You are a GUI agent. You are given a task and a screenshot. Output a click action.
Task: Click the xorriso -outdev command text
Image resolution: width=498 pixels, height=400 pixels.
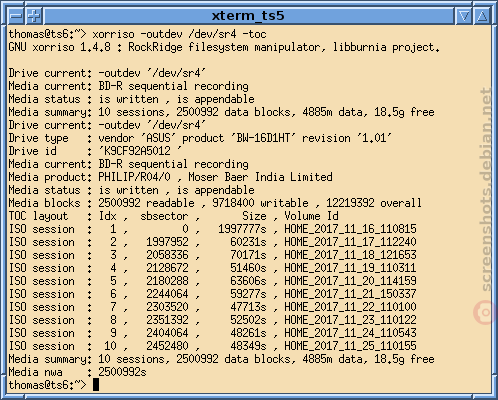point(179,34)
